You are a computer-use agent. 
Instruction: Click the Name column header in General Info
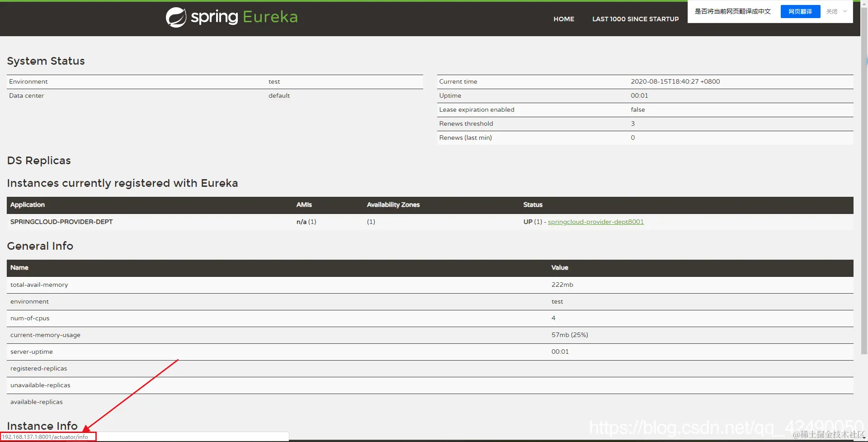(x=19, y=267)
